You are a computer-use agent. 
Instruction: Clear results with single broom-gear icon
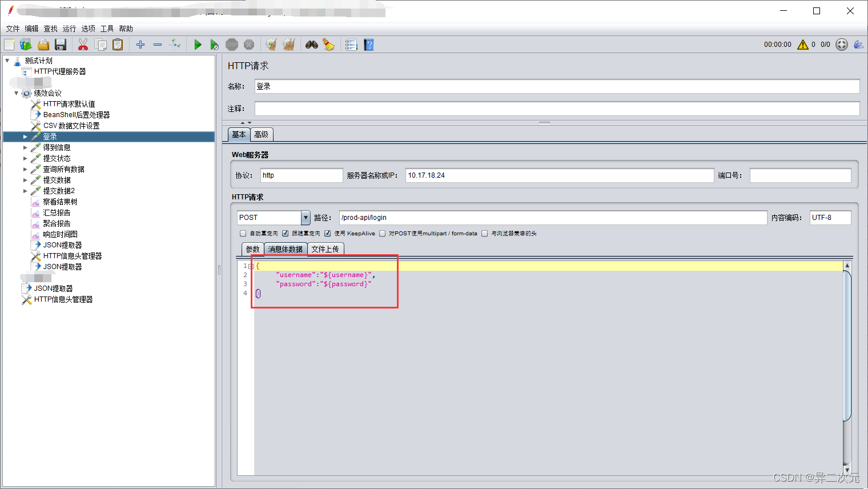pos(271,45)
